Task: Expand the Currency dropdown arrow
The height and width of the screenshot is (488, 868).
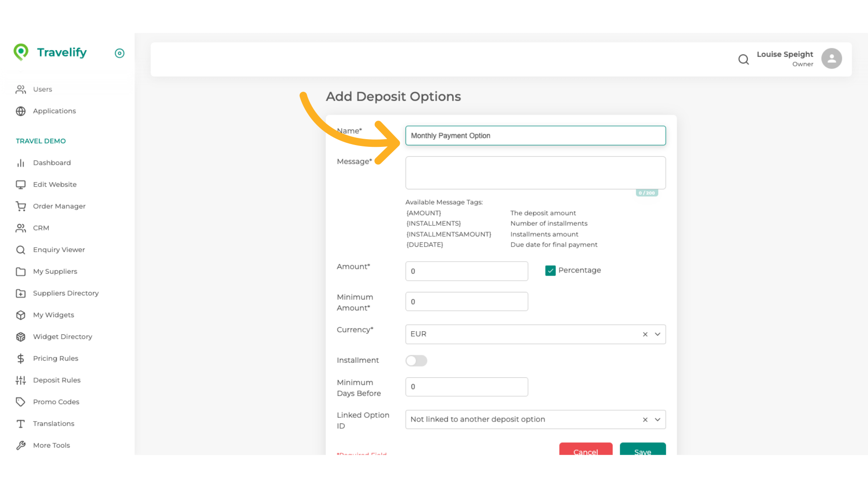Action: coord(657,334)
